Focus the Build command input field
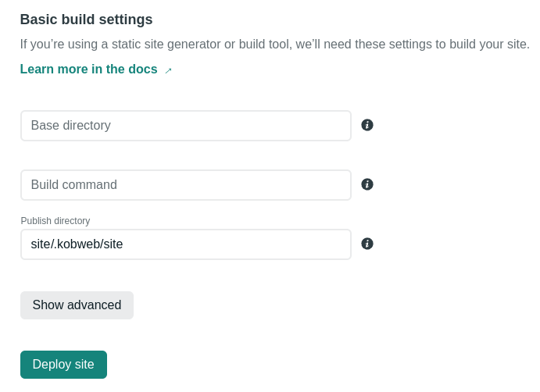The image size is (540, 392). 186,185
